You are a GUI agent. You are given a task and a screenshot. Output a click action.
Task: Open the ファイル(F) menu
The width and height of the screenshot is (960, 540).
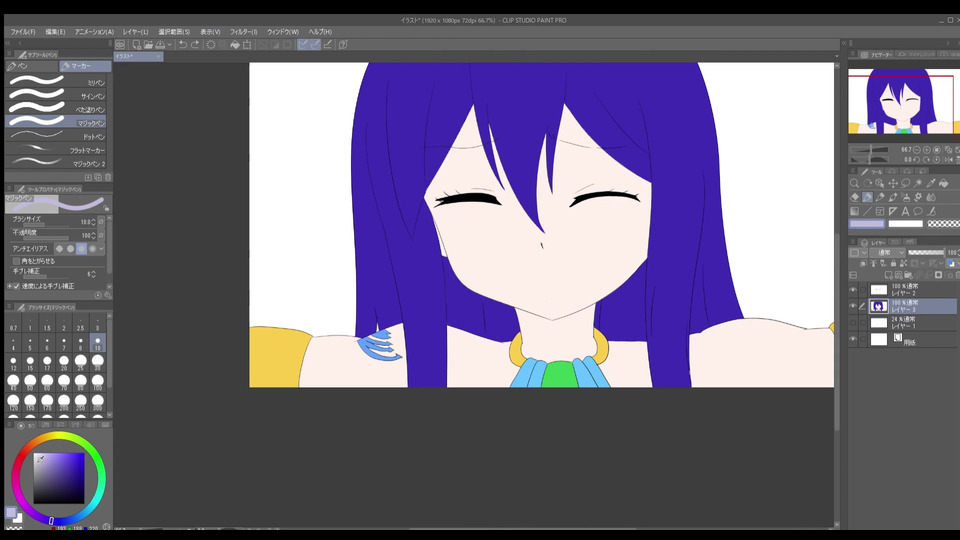coord(23,32)
